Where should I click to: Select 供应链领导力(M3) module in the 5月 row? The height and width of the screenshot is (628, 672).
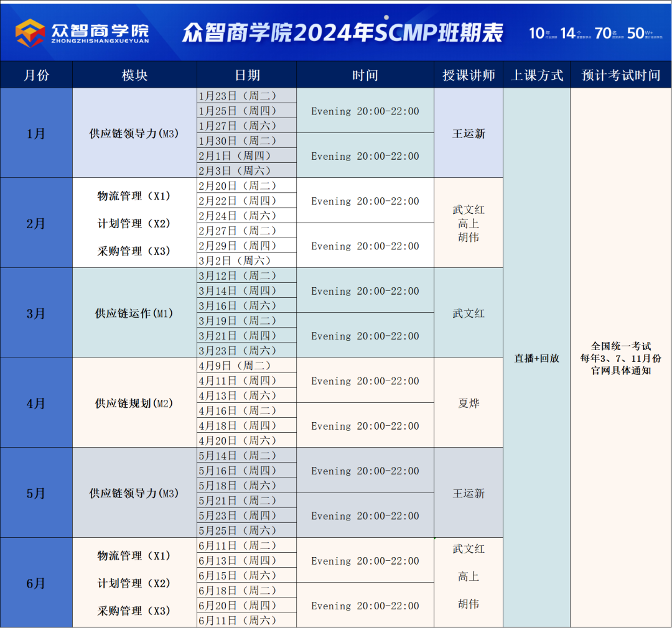[x=134, y=493]
